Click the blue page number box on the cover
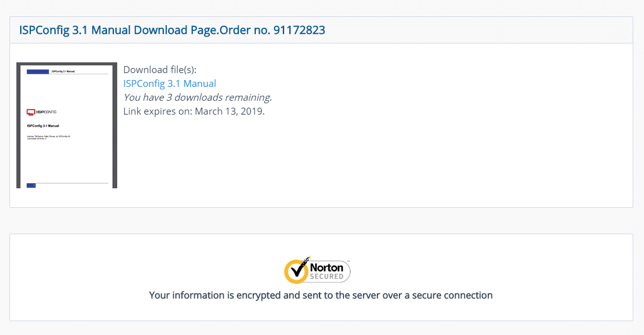This screenshot has height=335, width=644. coord(31,185)
